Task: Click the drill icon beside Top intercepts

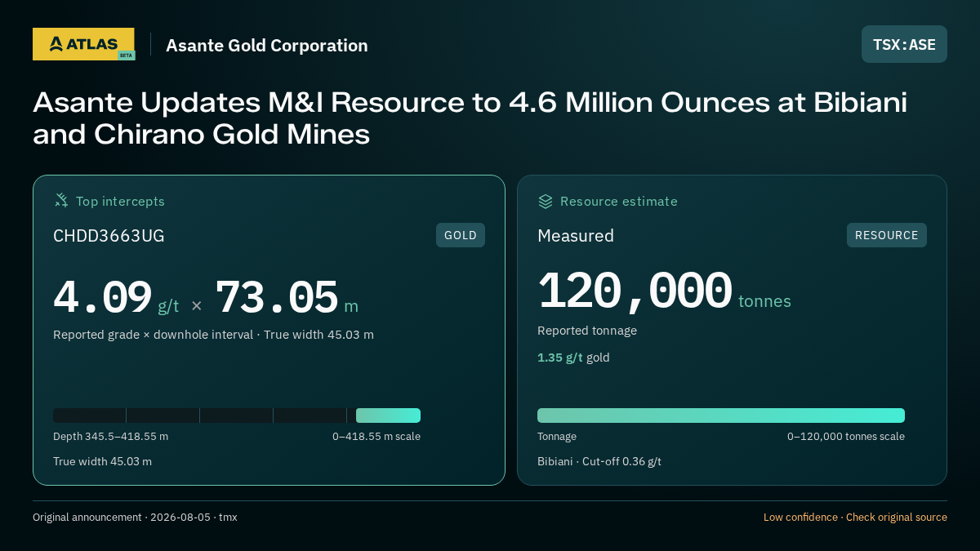Action: click(61, 201)
